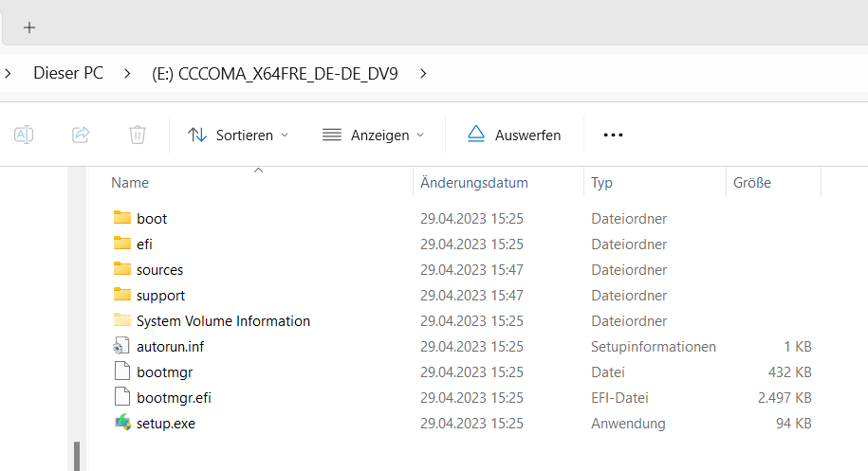The width and height of the screenshot is (868, 471).
Task: Select the setup.exe application icon
Action: pyautogui.click(x=122, y=423)
